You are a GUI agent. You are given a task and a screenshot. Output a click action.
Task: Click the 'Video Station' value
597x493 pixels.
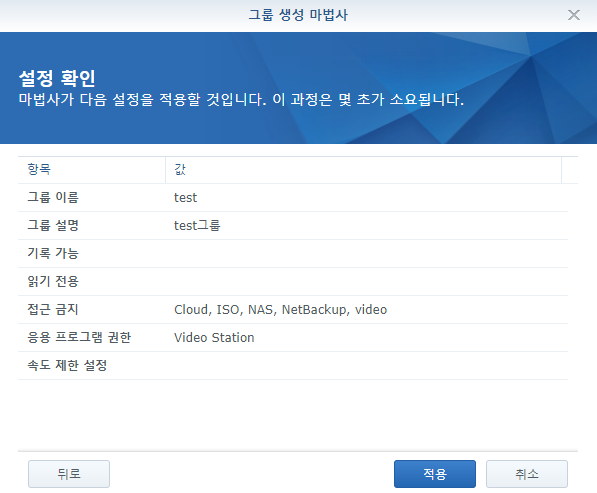tap(214, 338)
